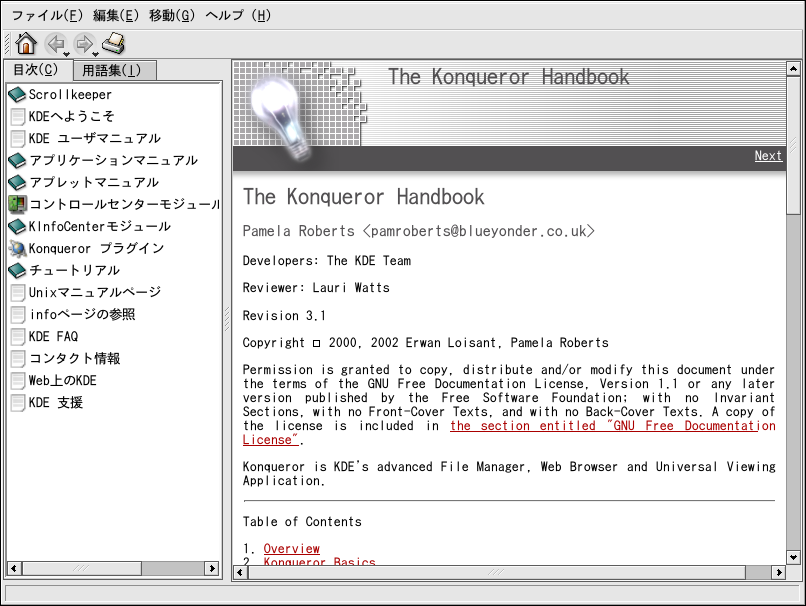This screenshot has height=606, width=806.
Task: Click the コントロールセンターモジュール icon
Action: click(17, 204)
